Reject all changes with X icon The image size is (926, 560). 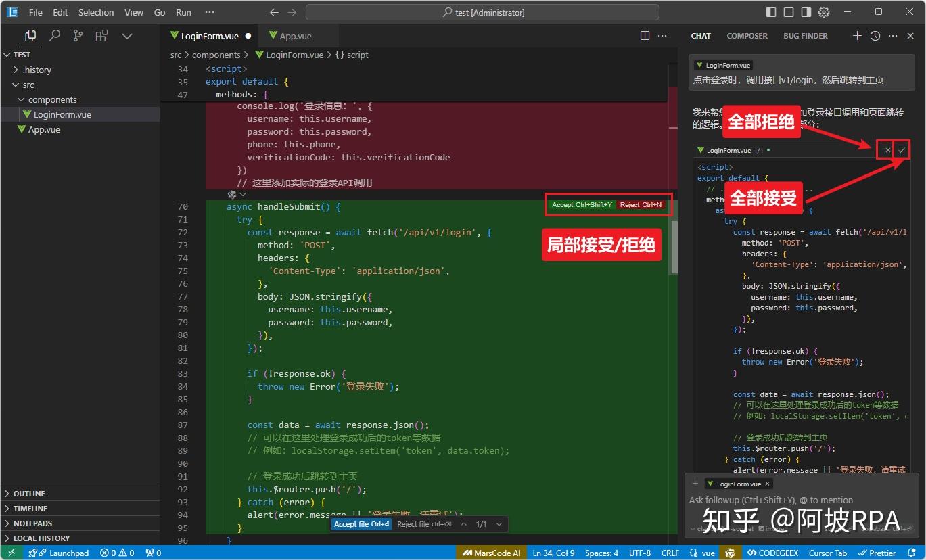pyautogui.click(x=887, y=150)
